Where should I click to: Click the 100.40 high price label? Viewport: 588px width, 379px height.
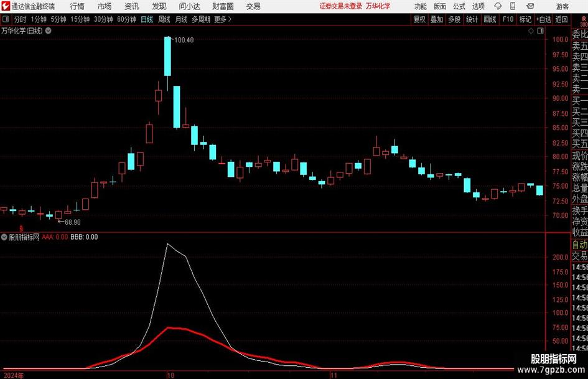[184, 40]
